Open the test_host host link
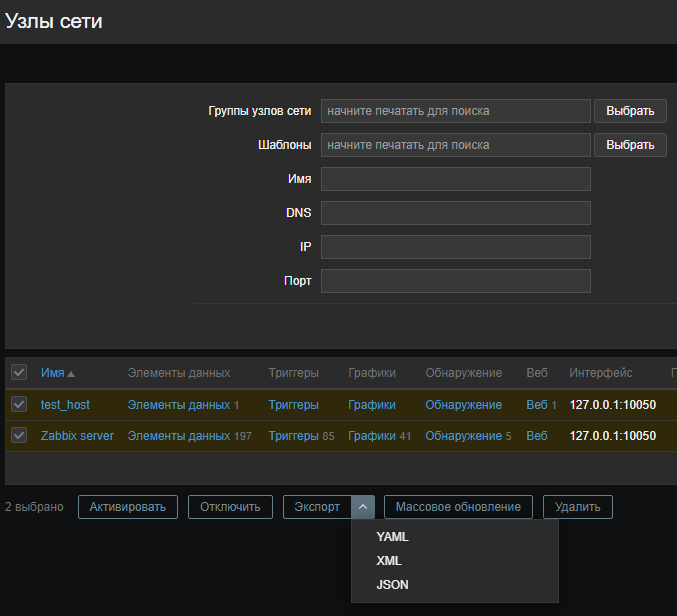The image size is (677, 616). click(x=65, y=405)
